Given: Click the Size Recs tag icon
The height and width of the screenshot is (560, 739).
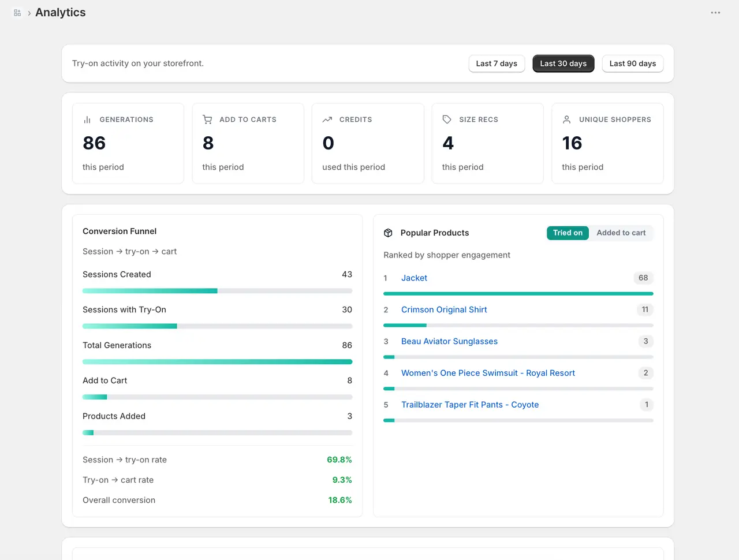Looking at the screenshot, I should click(447, 120).
